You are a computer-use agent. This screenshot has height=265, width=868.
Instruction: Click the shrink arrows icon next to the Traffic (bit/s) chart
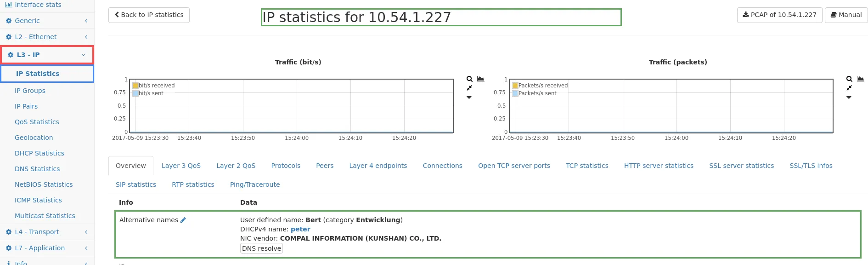coord(469,88)
